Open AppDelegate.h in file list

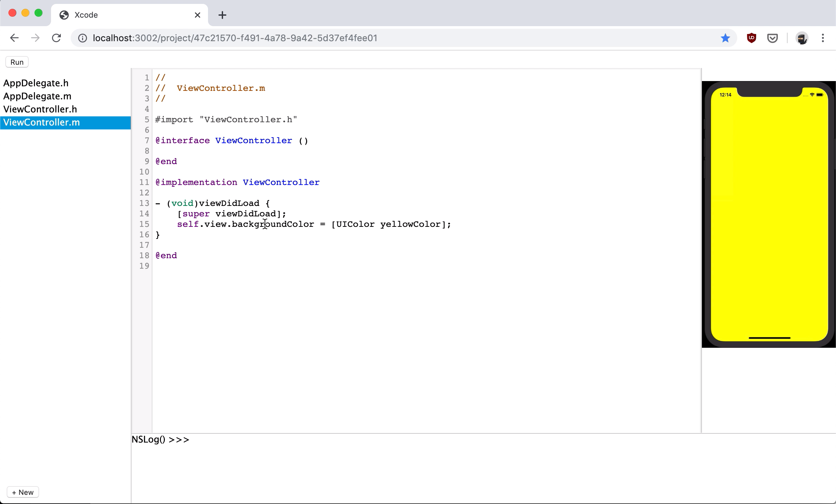[x=36, y=83]
